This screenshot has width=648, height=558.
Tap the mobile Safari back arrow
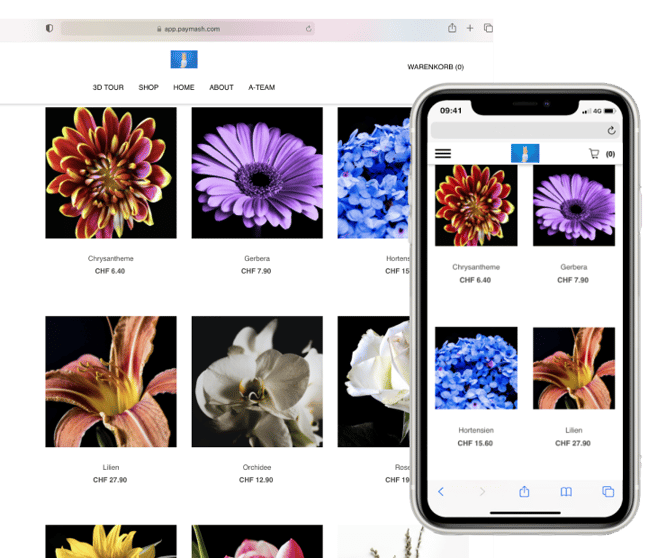[442, 491]
